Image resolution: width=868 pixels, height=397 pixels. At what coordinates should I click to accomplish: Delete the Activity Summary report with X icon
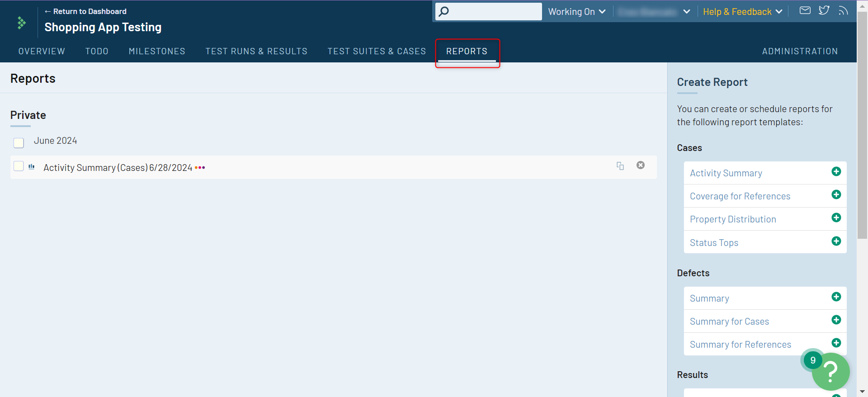click(641, 165)
